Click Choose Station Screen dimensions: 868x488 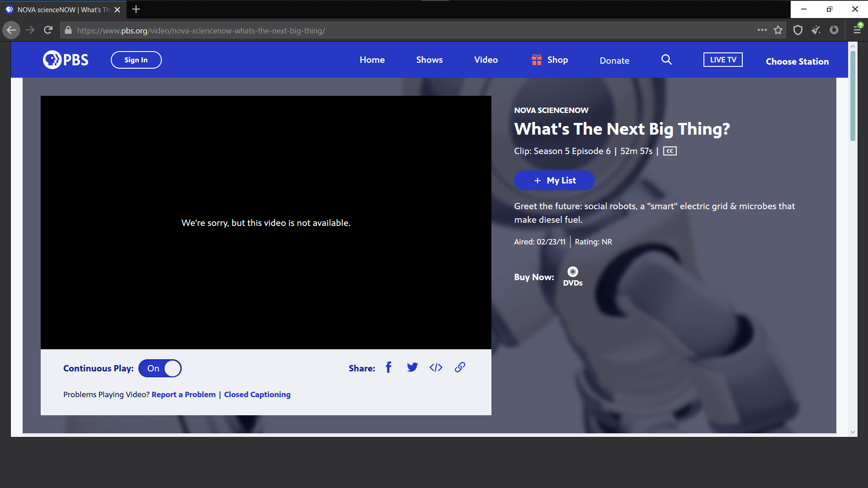pyautogui.click(x=797, y=61)
